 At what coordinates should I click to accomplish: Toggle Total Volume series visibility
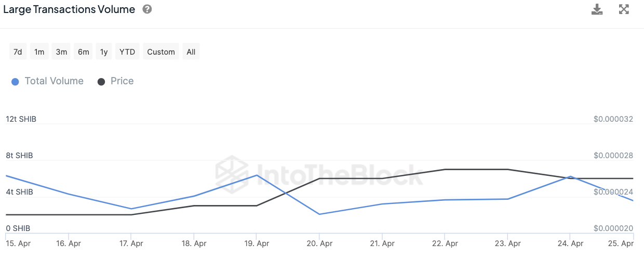pyautogui.click(x=54, y=81)
